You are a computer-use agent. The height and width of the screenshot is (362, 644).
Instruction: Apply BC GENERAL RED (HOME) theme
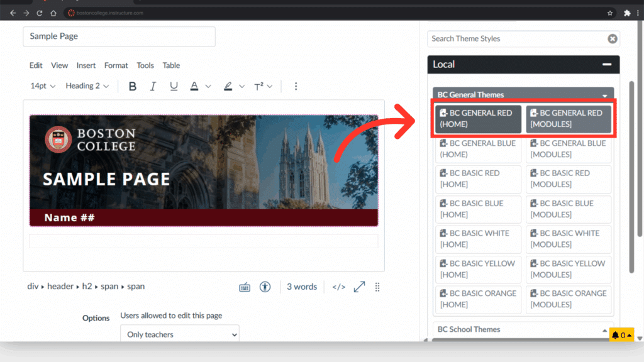point(478,119)
